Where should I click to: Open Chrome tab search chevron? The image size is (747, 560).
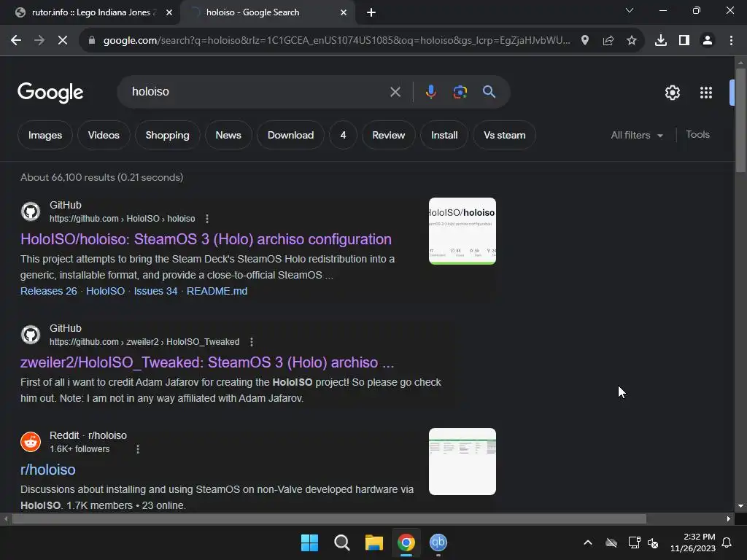(x=630, y=10)
